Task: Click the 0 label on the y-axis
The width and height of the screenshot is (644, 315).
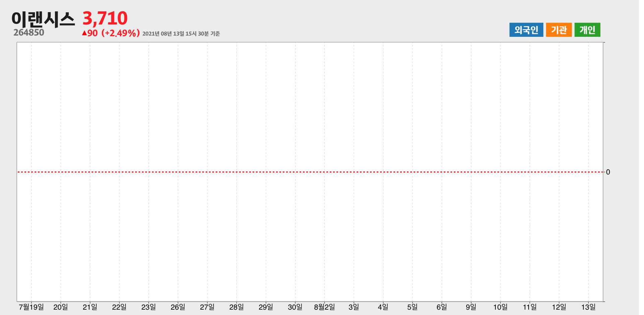Action: pyautogui.click(x=608, y=172)
